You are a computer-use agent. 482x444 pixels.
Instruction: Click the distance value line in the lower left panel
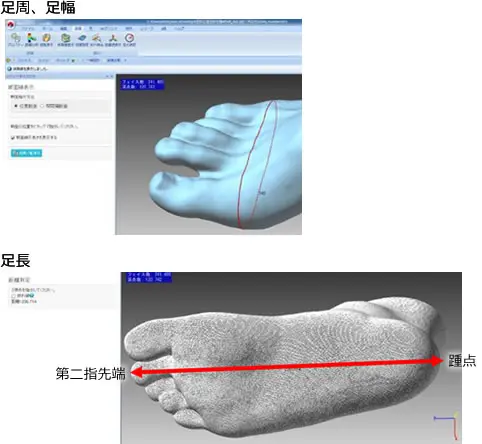(24, 301)
